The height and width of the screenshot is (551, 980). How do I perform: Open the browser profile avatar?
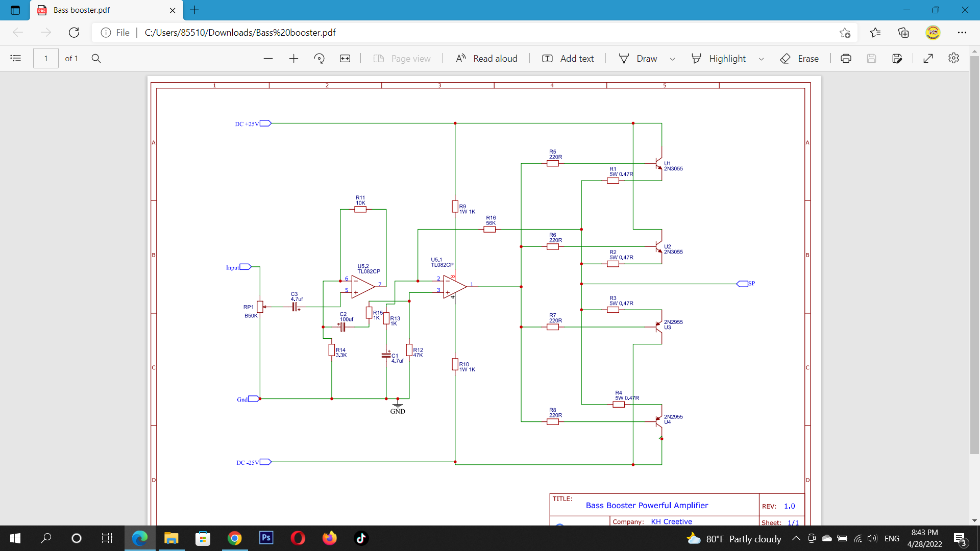point(933,32)
